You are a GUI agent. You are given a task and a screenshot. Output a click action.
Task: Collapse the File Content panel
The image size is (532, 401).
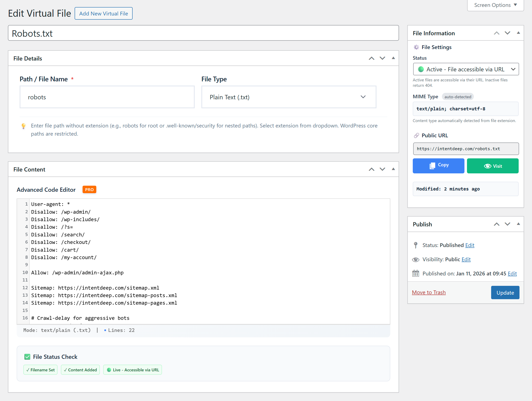393,169
